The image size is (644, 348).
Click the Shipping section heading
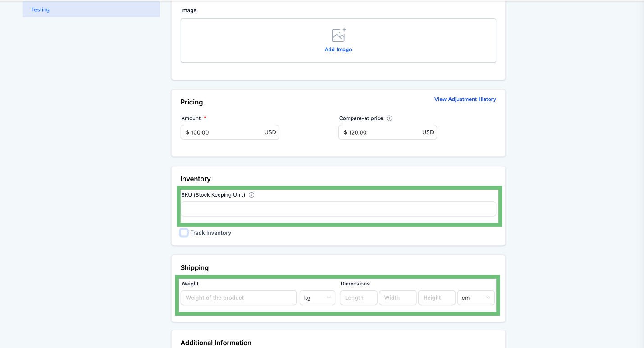point(195,267)
